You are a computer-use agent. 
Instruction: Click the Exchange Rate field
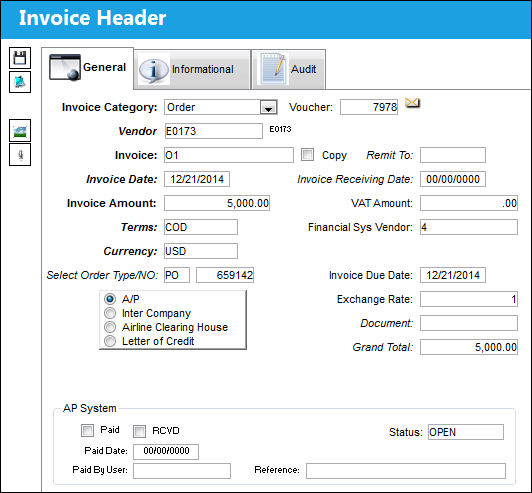[x=469, y=299]
